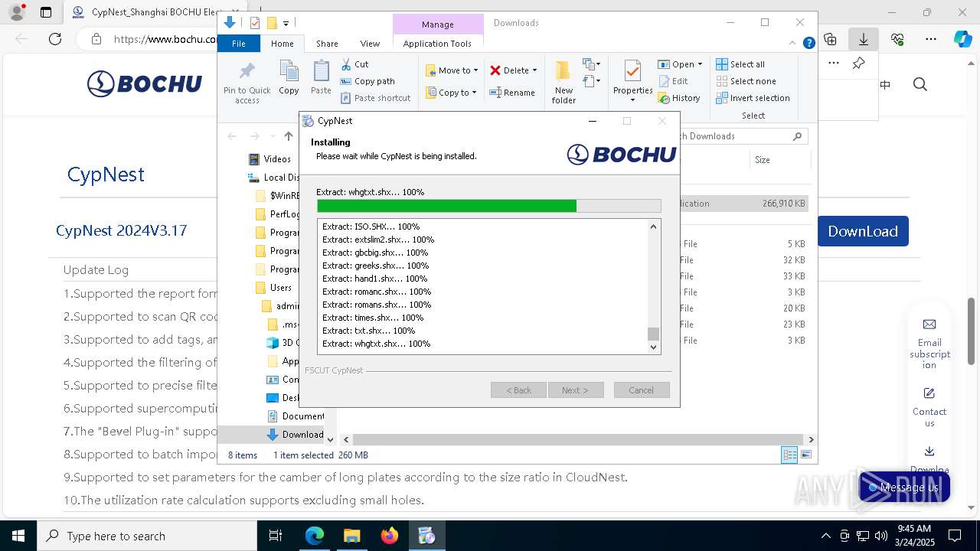Viewport: 980px width, 551px height.
Task: Select Videos in navigation tree
Action: click(270, 159)
